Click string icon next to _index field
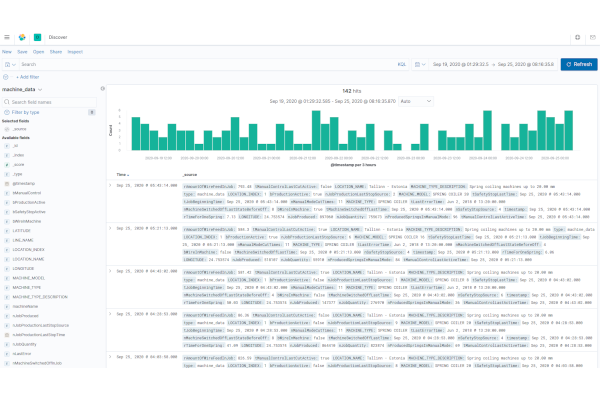 pos(7,155)
